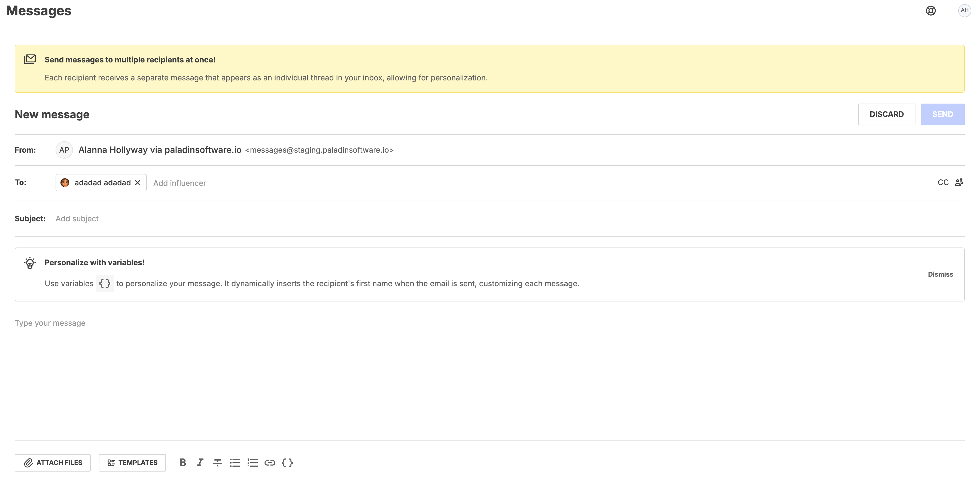Remove the adadad adadad recipient chip
This screenshot has width=980, height=483.
(x=138, y=183)
